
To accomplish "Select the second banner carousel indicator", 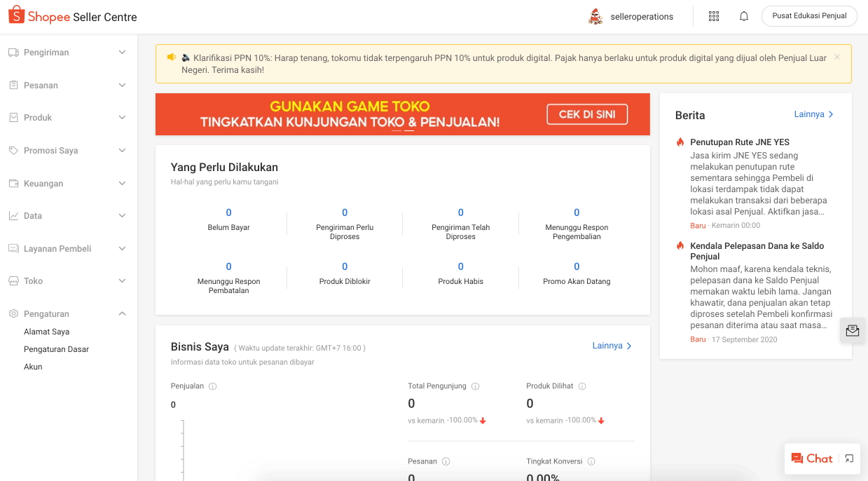I will pyautogui.click(x=409, y=131).
